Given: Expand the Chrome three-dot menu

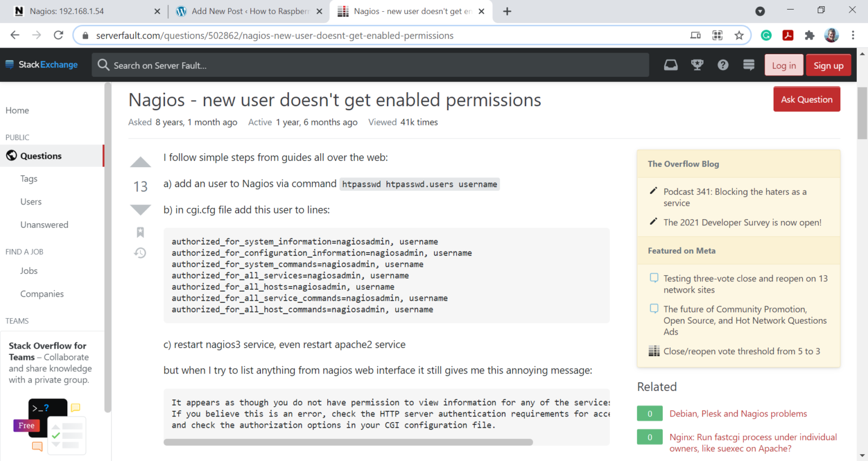Looking at the screenshot, I should 853,36.
